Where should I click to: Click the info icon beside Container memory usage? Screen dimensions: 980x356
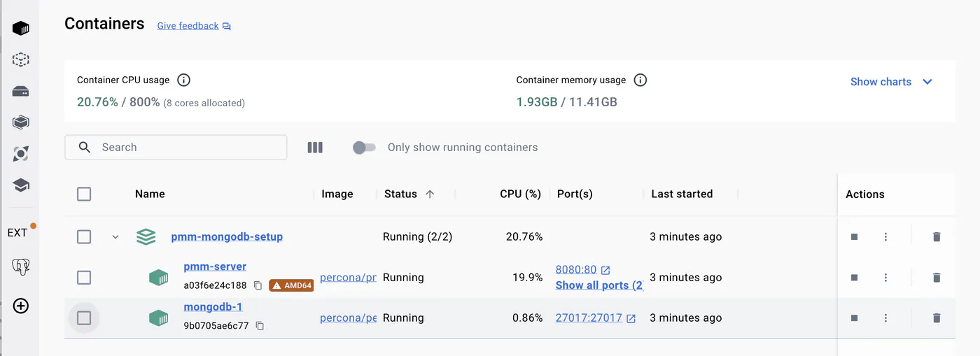640,80
